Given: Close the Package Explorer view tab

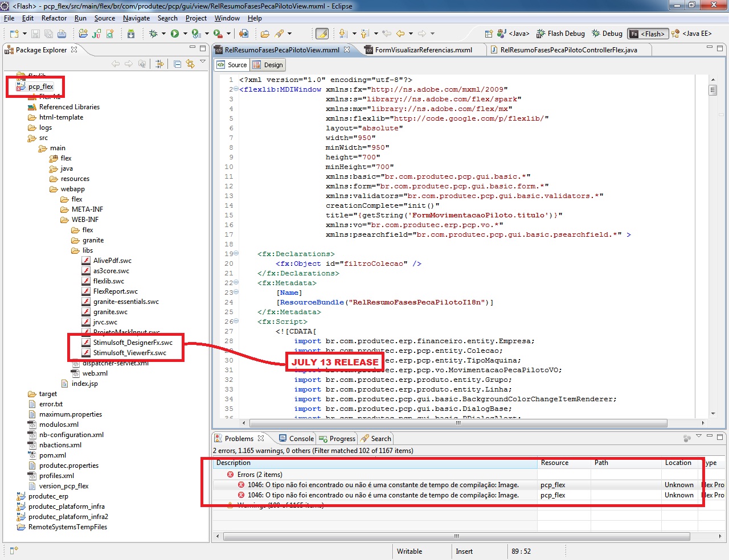Looking at the screenshot, I should coord(74,50).
